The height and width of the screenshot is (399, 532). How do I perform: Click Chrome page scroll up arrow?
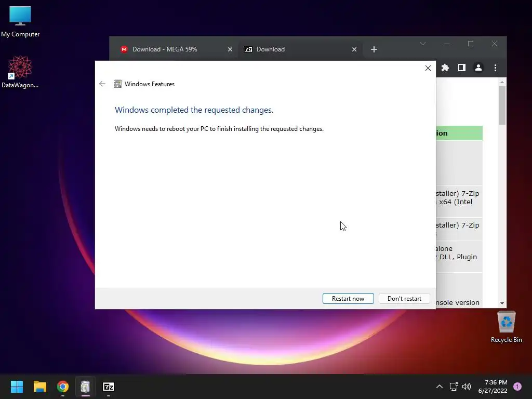(502, 82)
